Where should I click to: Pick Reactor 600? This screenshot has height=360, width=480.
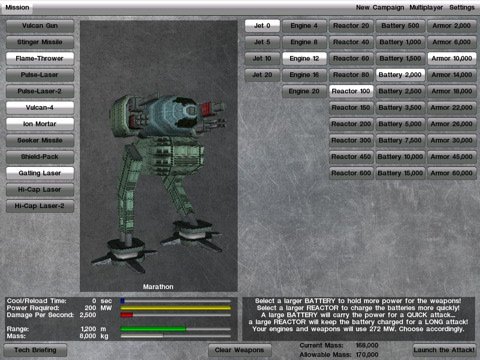tap(351, 173)
